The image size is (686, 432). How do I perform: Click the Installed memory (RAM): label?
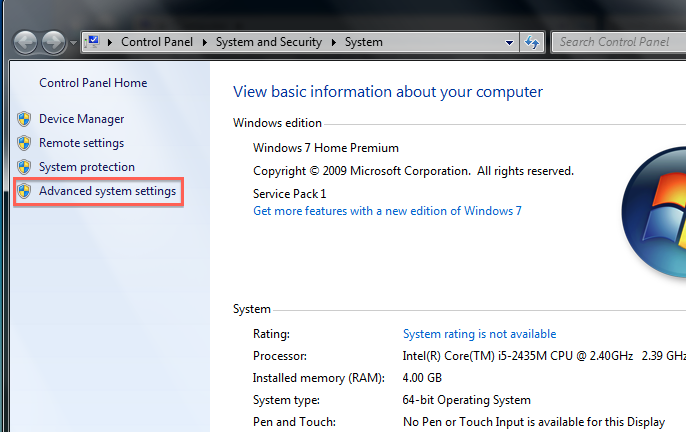pos(318,378)
